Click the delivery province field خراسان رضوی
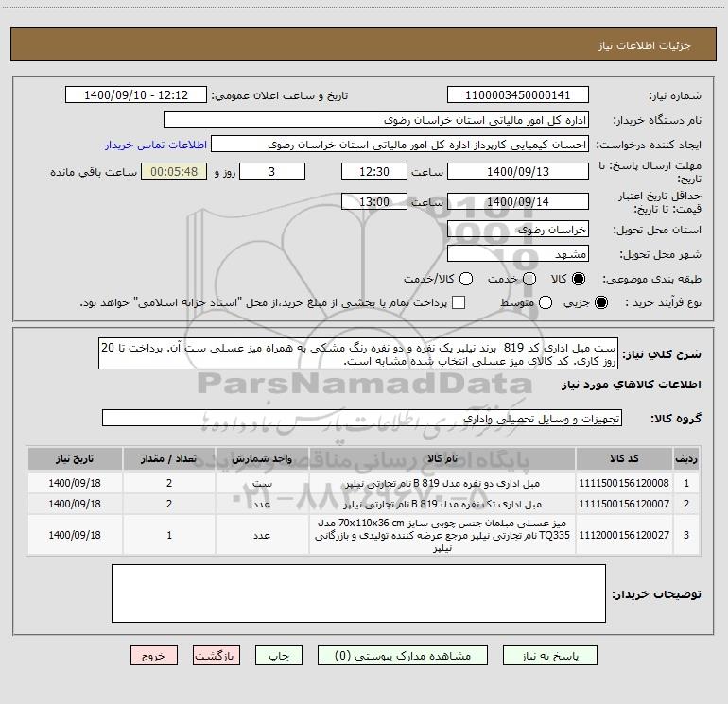The width and height of the screenshot is (728, 704). 518,230
